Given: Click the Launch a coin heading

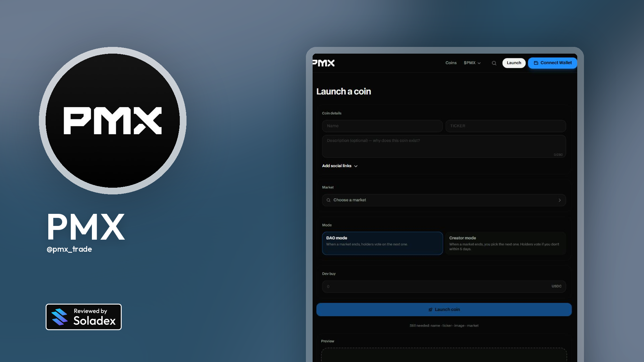Looking at the screenshot, I should point(343,92).
